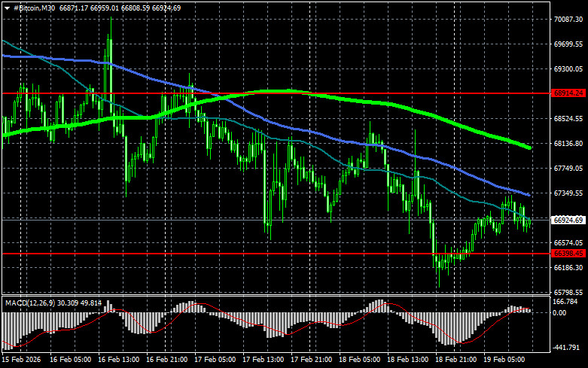Click the 65798.55 price scale label

pos(568,292)
